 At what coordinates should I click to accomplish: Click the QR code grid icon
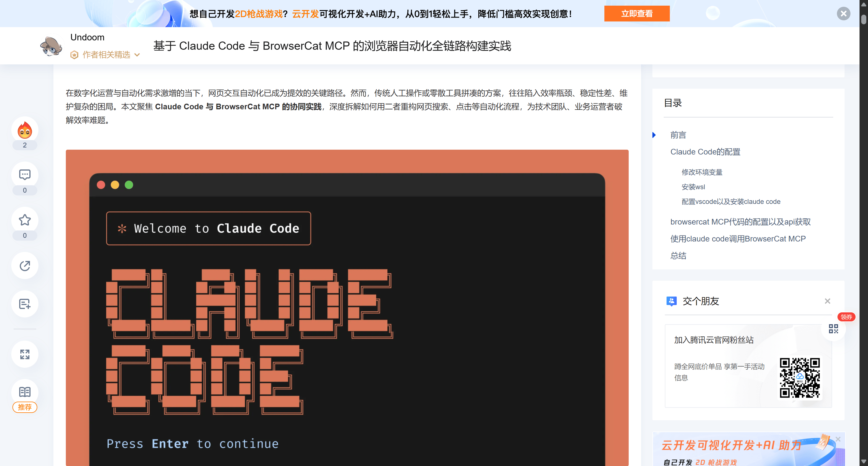pos(833,329)
